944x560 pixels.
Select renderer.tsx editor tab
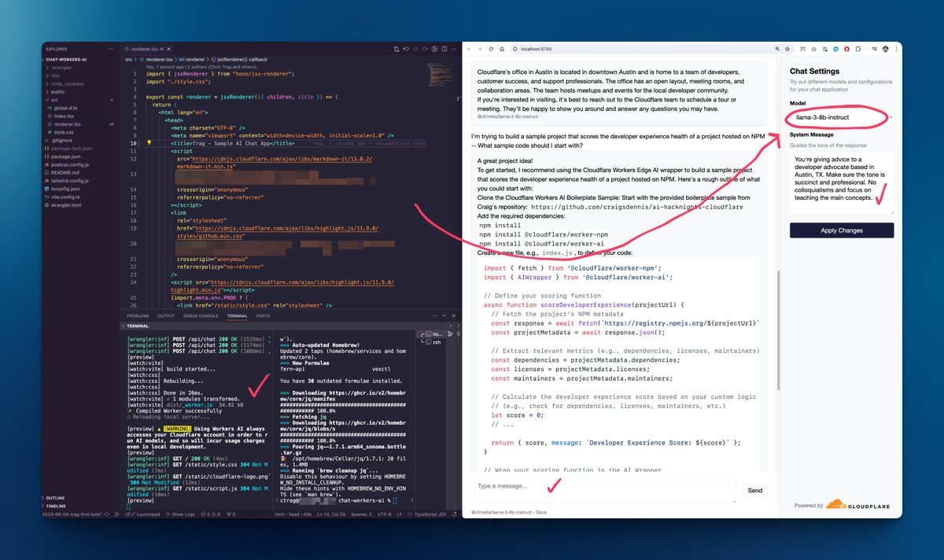click(148, 49)
